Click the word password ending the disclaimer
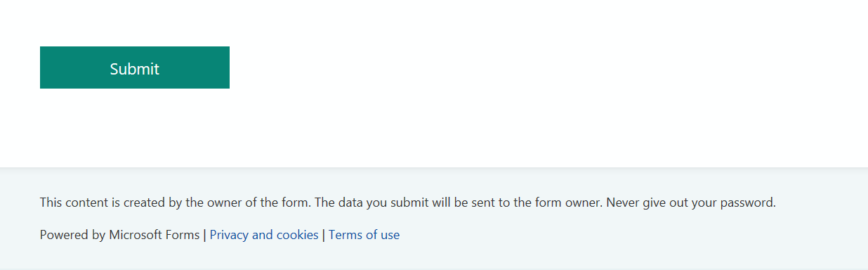 (749, 202)
